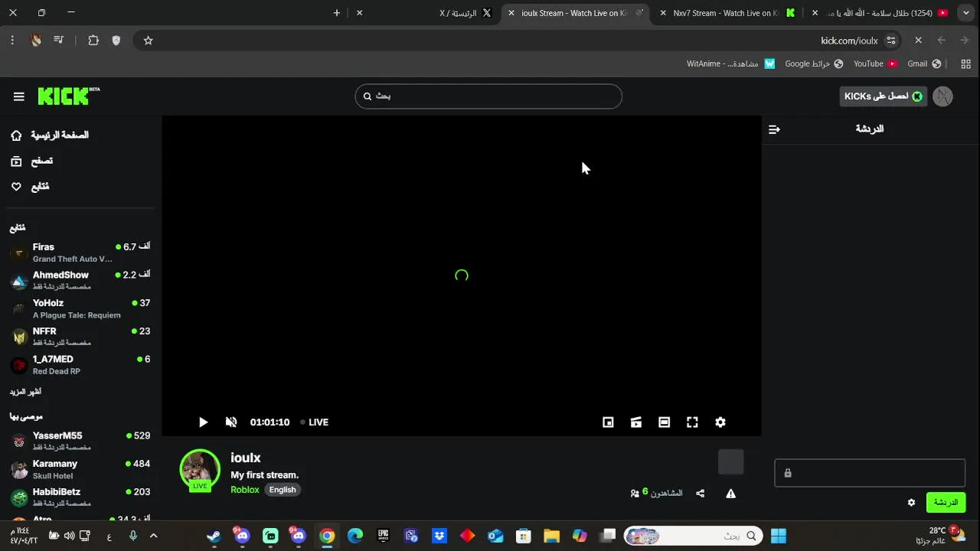Click ioulx streamer avatar
This screenshot has width=980, height=551.
tap(200, 469)
